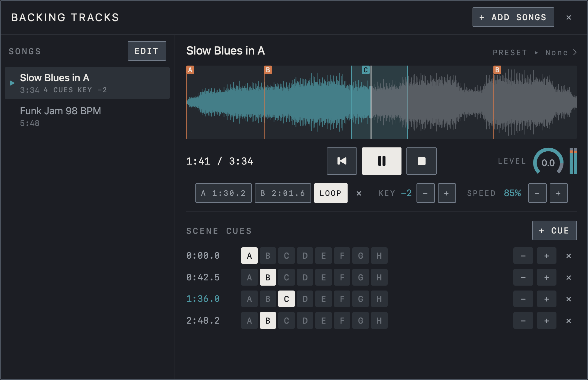Delete the 0:00.0 cue
588x380 pixels.
[x=569, y=256]
